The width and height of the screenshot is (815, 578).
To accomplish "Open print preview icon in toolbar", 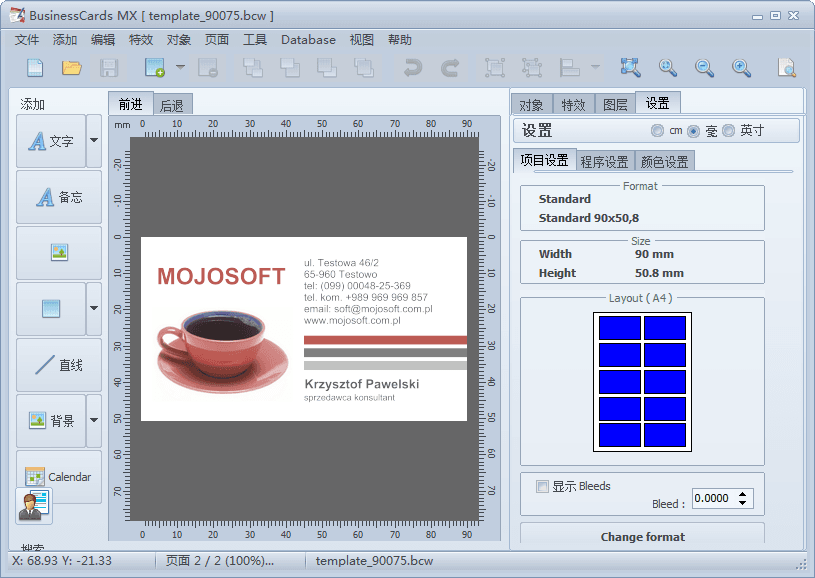I will pyautogui.click(x=787, y=68).
